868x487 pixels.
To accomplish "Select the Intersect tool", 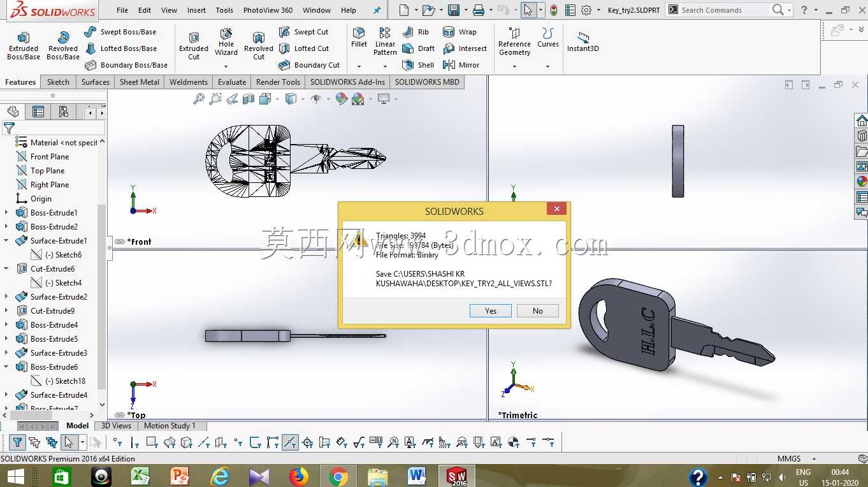I will tap(465, 48).
